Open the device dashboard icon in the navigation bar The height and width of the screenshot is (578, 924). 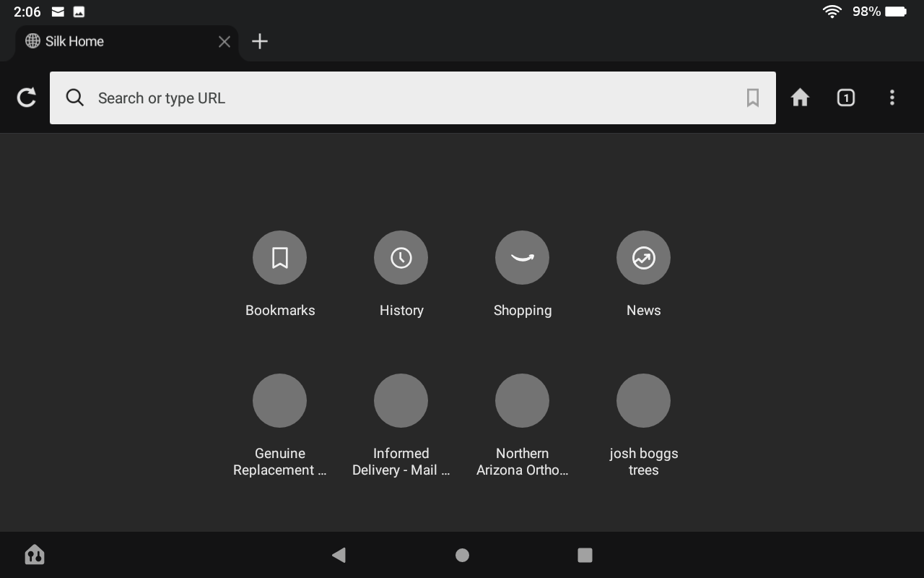coord(35,555)
